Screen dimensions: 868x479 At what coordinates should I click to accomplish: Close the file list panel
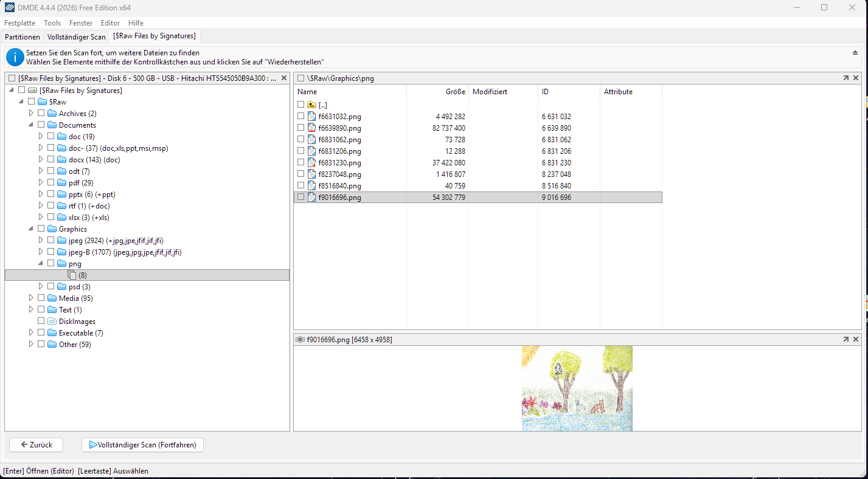(856, 78)
